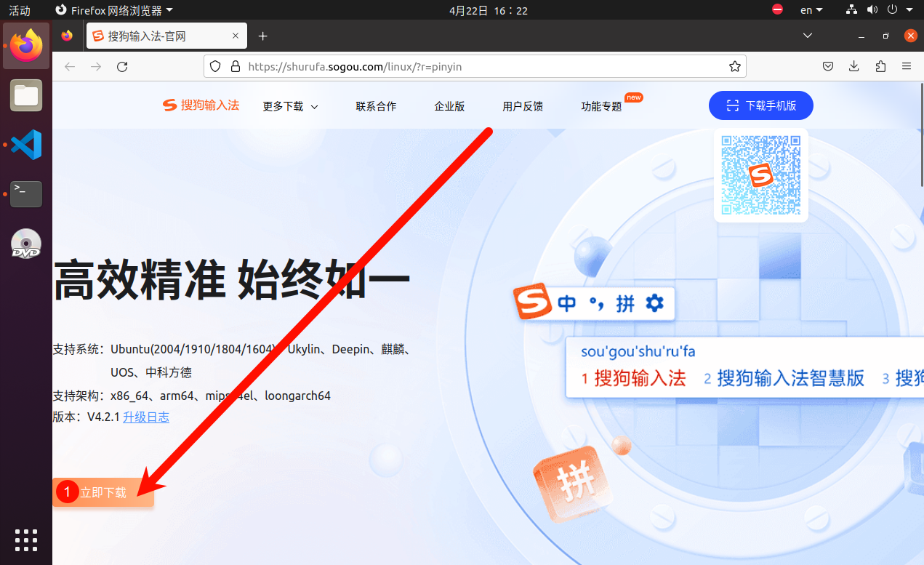Viewport: 924px width, 565px height.
Task: Open a new tab with the plus button
Action: pyautogui.click(x=263, y=36)
